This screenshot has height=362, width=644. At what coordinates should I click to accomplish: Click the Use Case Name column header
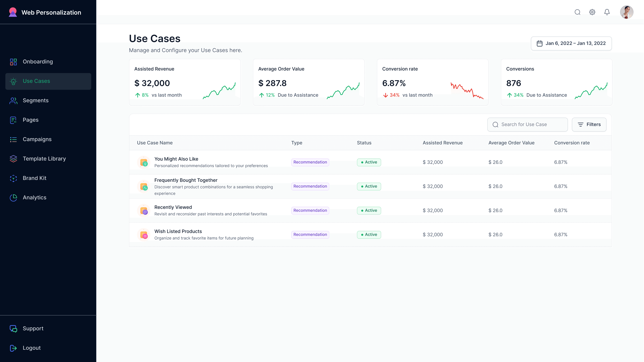(x=155, y=143)
